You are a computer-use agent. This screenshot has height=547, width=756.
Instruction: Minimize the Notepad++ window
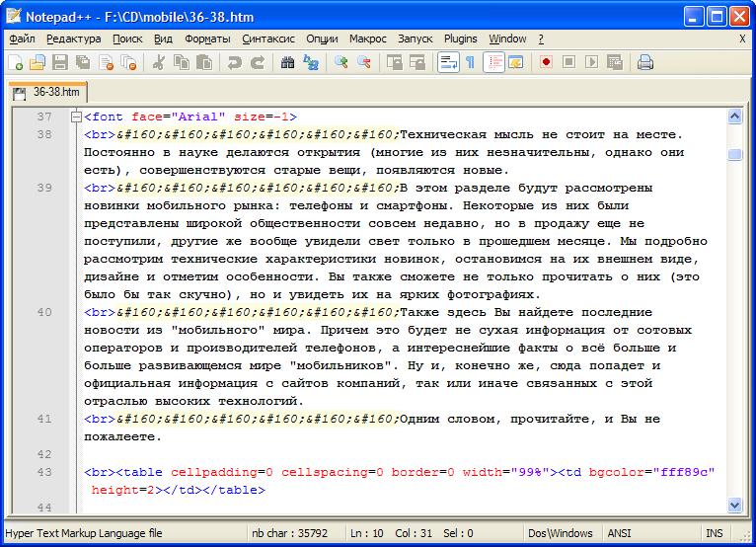[x=694, y=17]
